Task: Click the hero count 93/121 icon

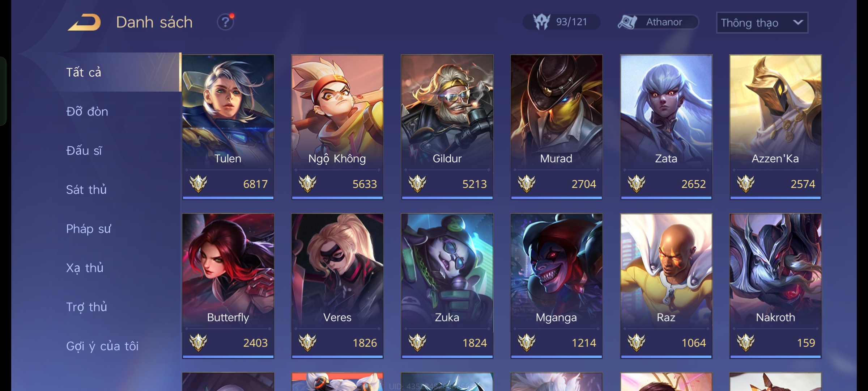Action: (541, 22)
